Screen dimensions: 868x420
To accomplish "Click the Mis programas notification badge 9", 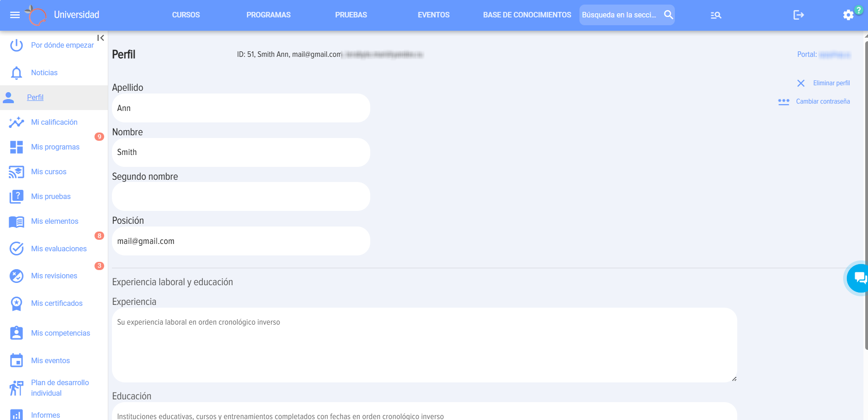I will click(x=99, y=137).
